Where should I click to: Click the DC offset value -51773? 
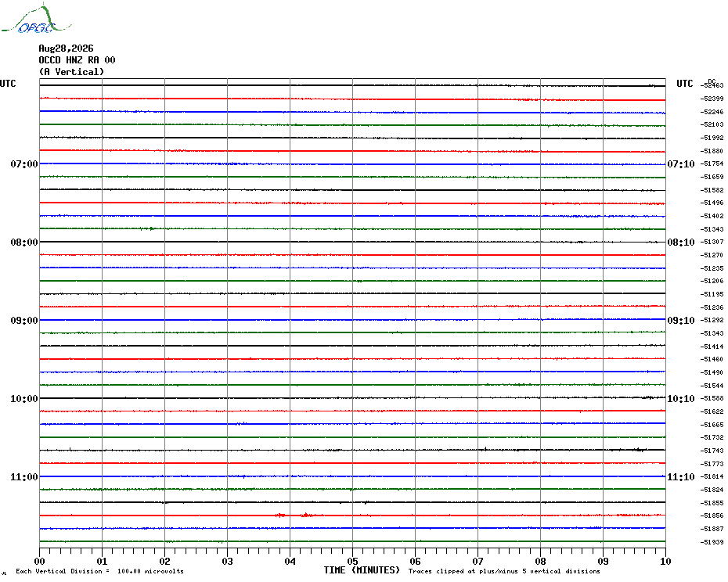[712, 464]
